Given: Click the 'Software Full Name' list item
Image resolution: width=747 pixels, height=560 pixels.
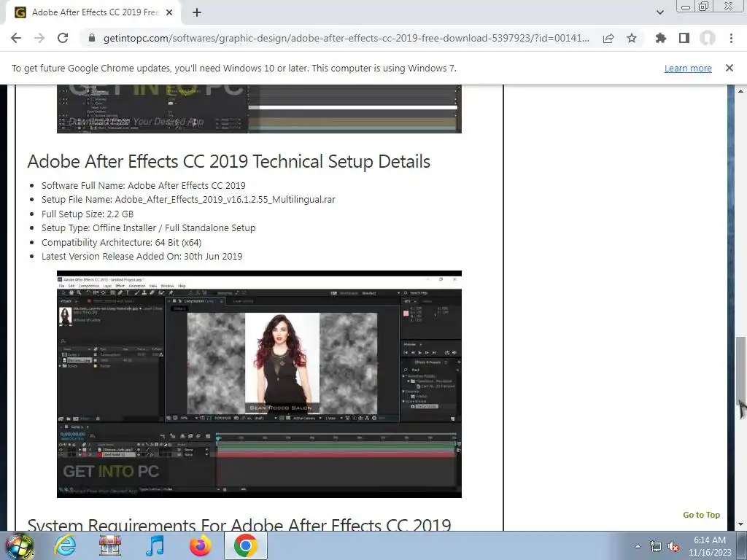Looking at the screenshot, I should click(x=144, y=186).
